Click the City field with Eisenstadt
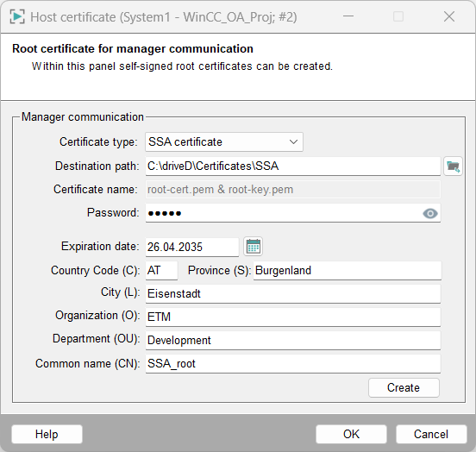476x452 pixels. click(x=293, y=294)
